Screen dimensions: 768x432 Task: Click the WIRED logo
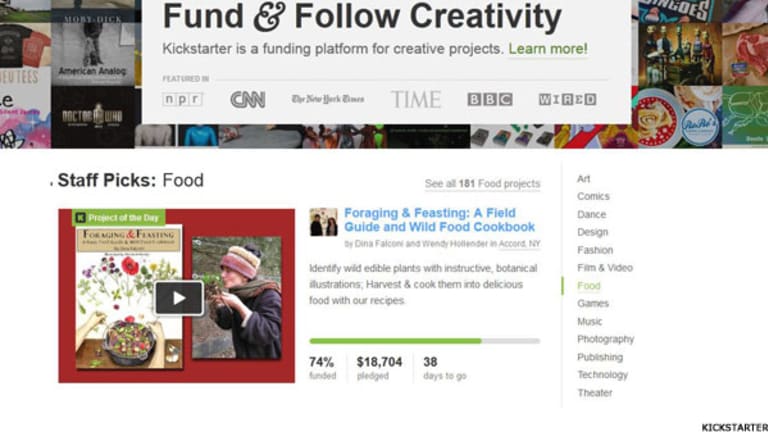pyautogui.click(x=567, y=99)
